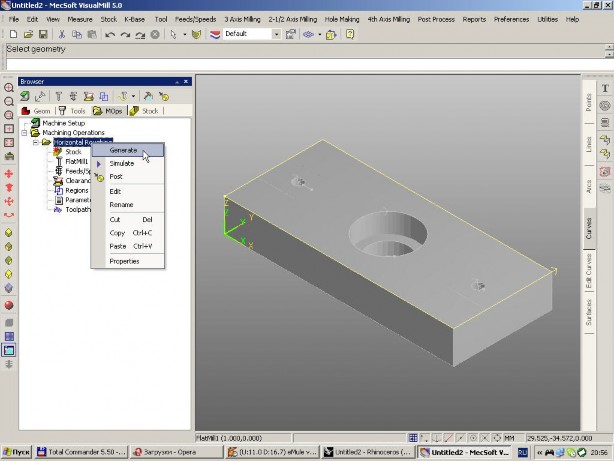Open the toolpath icon dropdown in Browser toolbar
614x461 pixels.
click(x=133, y=96)
